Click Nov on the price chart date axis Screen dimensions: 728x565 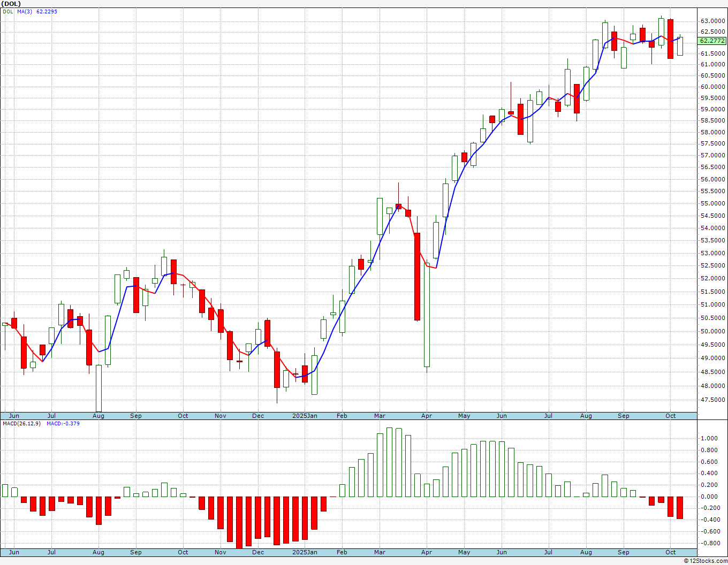click(x=220, y=416)
